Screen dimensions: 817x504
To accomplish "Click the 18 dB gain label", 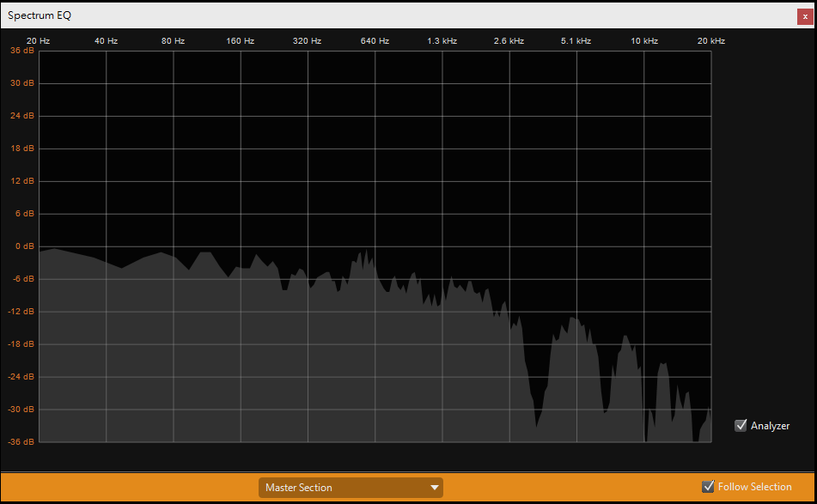I will coord(21,149).
